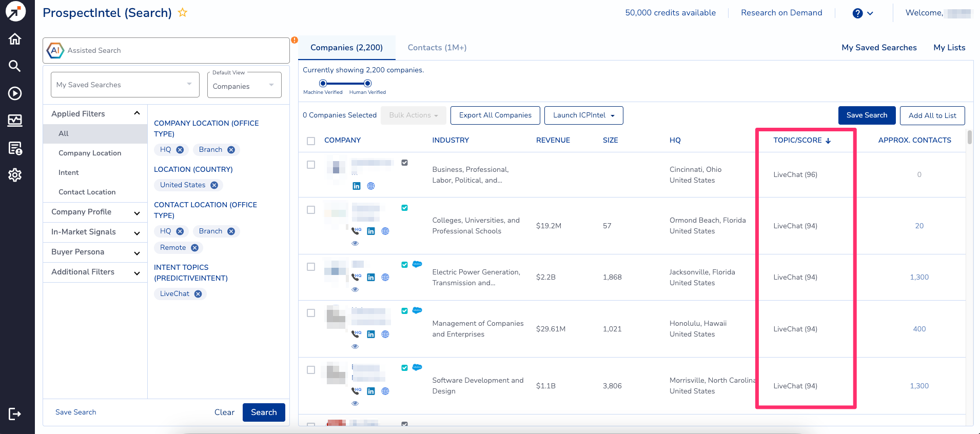Switch to the Contacts (1M+) tab
The image size is (980, 434).
click(x=437, y=48)
